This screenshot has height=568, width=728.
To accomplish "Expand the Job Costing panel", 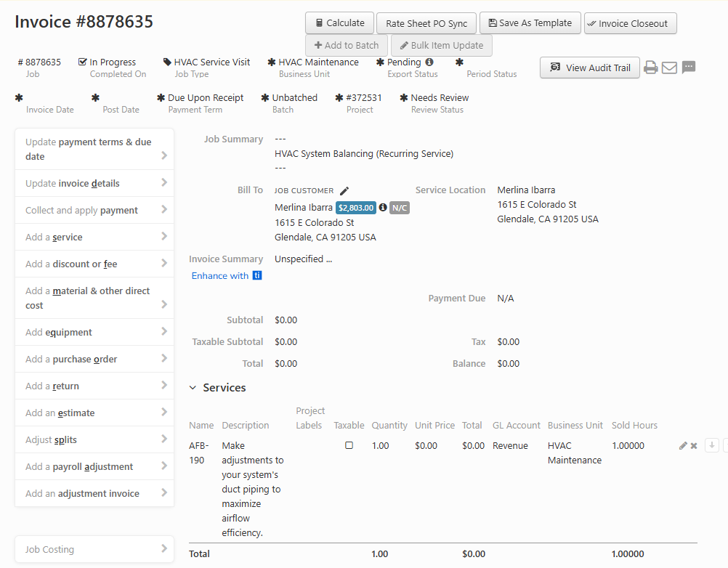I will point(94,549).
